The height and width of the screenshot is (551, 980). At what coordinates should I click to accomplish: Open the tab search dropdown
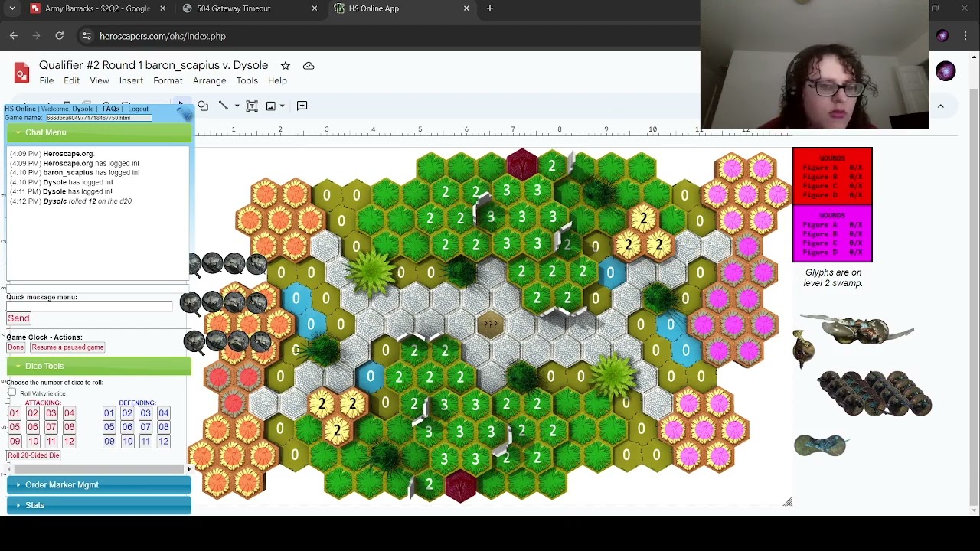(12, 8)
